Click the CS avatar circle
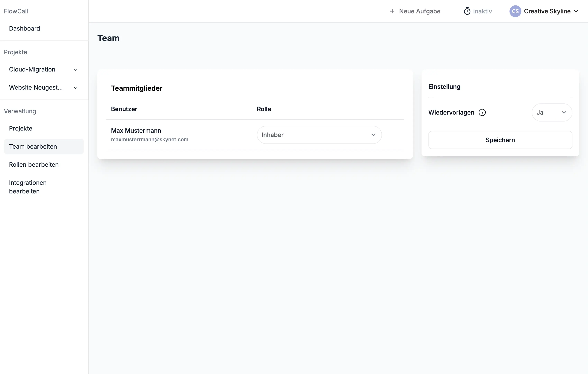The height and width of the screenshot is (374, 588). (515, 11)
